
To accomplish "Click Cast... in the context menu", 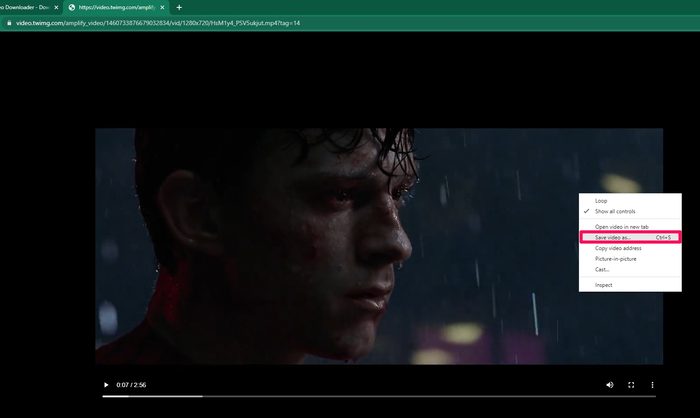I will pyautogui.click(x=630, y=270).
